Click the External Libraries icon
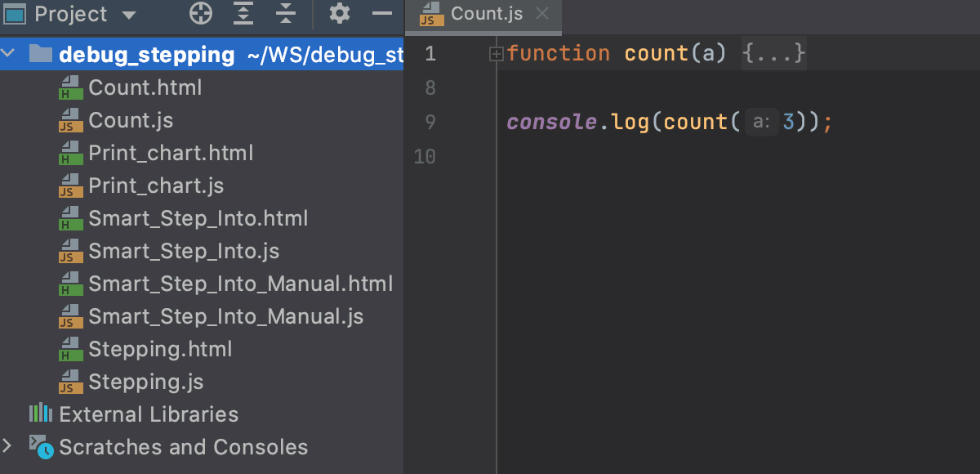This screenshot has width=980, height=474. coord(40,414)
